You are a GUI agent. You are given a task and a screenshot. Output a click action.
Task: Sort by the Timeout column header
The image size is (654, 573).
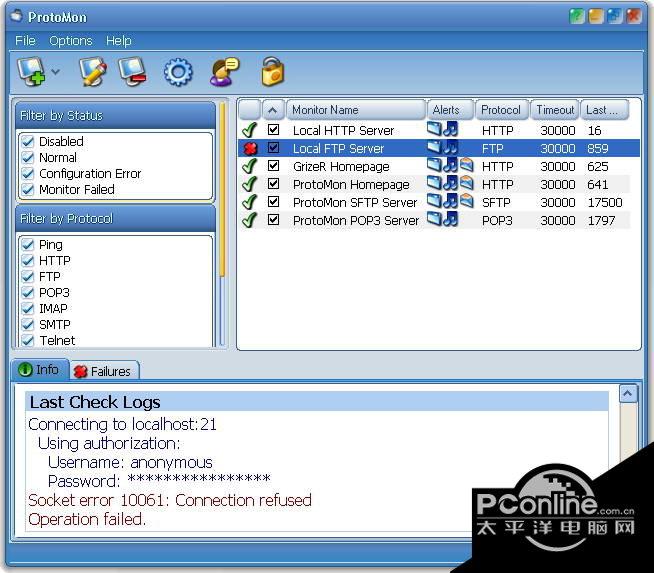coord(554,110)
